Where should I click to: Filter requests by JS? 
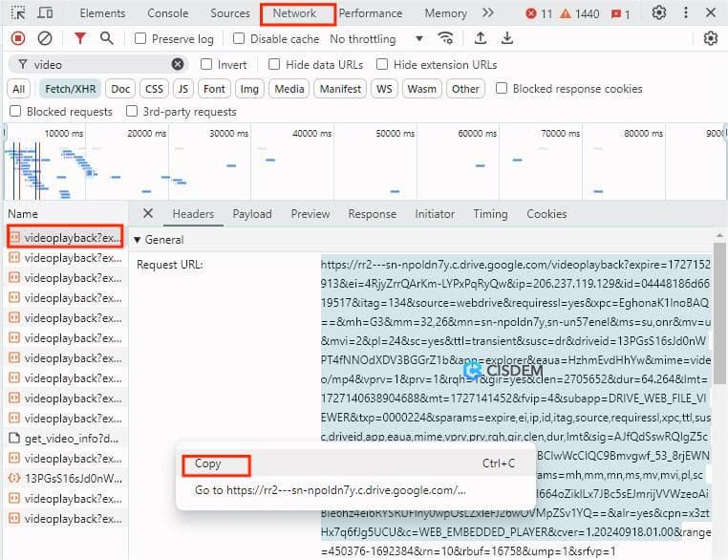click(x=182, y=89)
